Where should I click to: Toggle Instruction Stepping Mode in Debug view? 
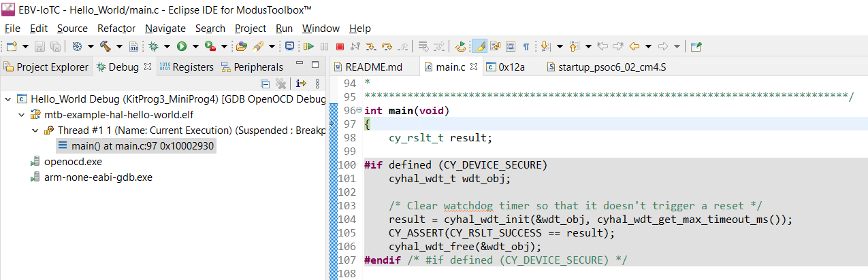click(x=301, y=84)
